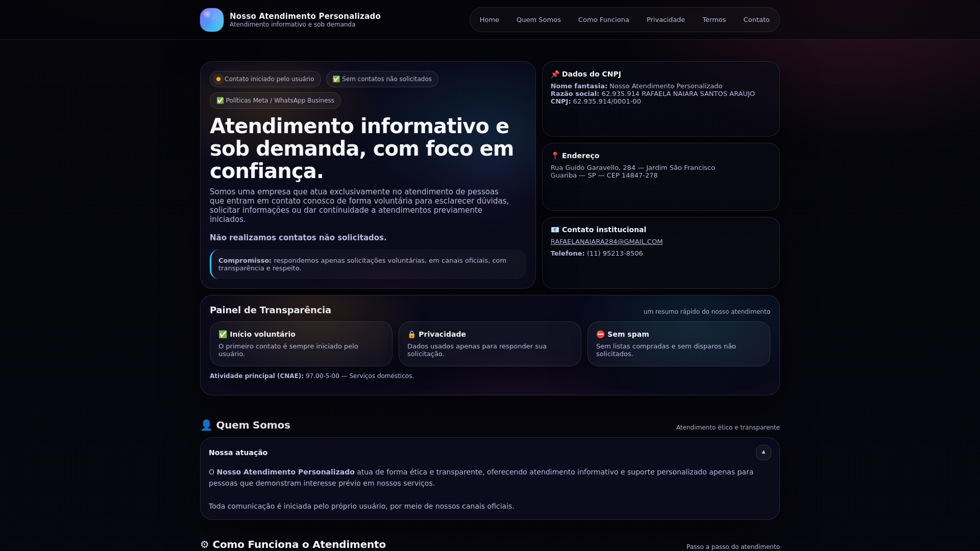980x551 pixels.
Task: Go to Quem Somos in navigation
Action: pyautogui.click(x=538, y=20)
